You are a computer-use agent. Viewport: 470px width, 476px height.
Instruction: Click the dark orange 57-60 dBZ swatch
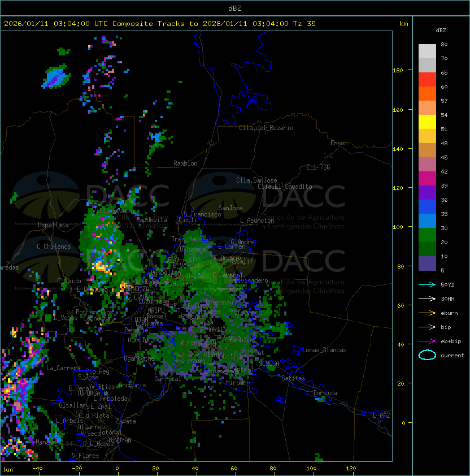(x=427, y=93)
